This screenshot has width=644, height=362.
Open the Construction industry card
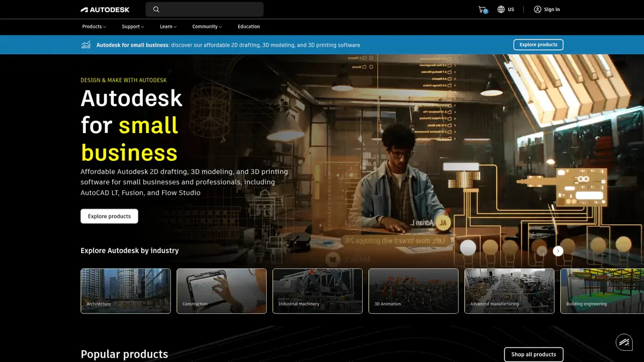pos(222,291)
